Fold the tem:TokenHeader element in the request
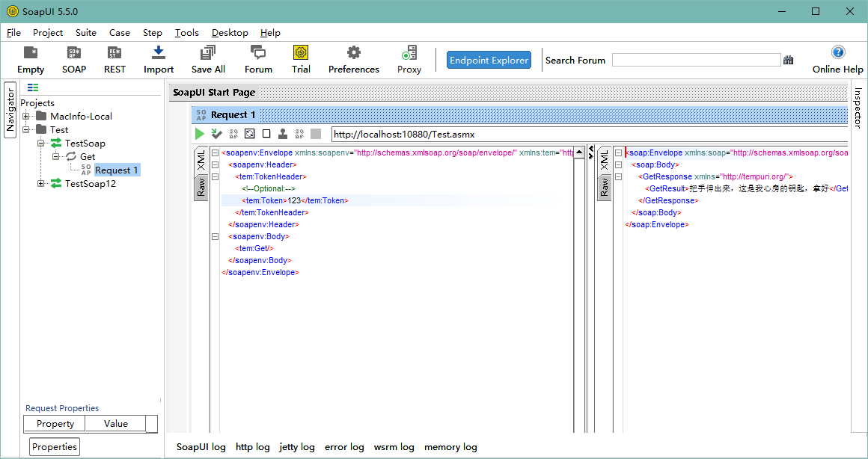This screenshot has height=459, width=868. pos(215,177)
